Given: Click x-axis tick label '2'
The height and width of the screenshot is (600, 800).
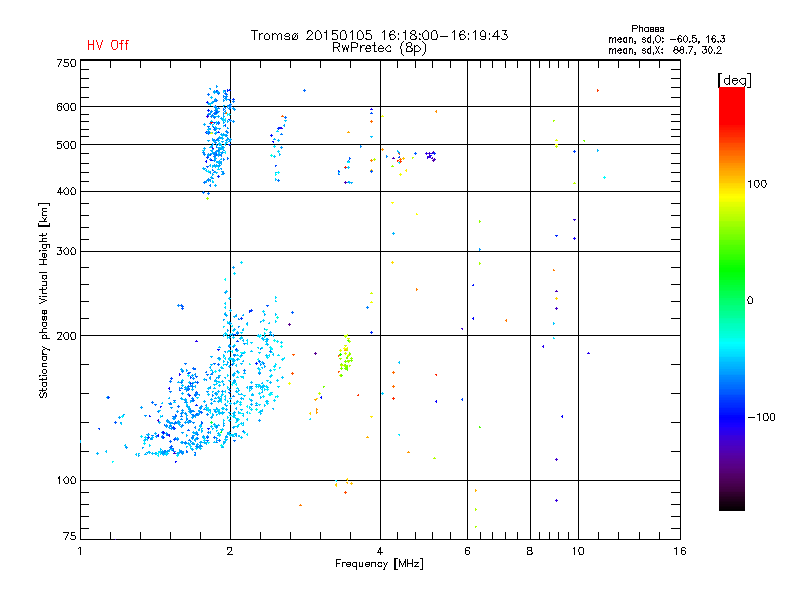Looking at the screenshot, I should 230,551.
